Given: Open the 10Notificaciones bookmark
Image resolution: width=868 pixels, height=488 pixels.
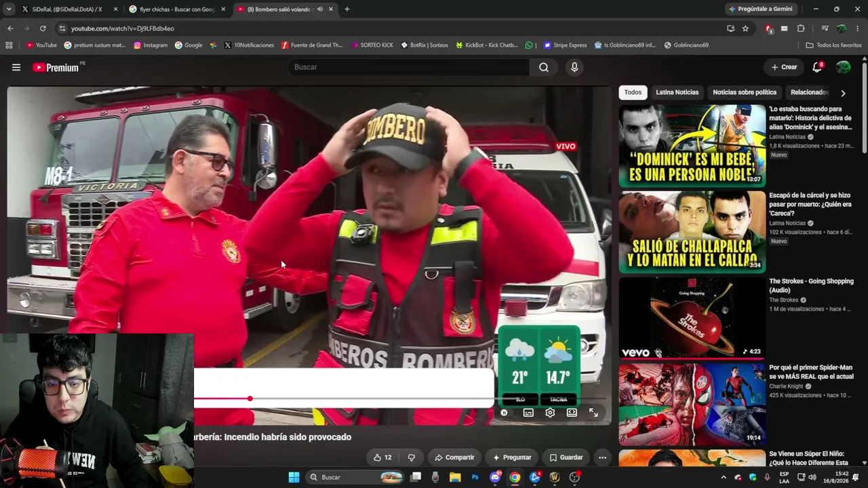Looking at the screenshot, I should (248, 45).
